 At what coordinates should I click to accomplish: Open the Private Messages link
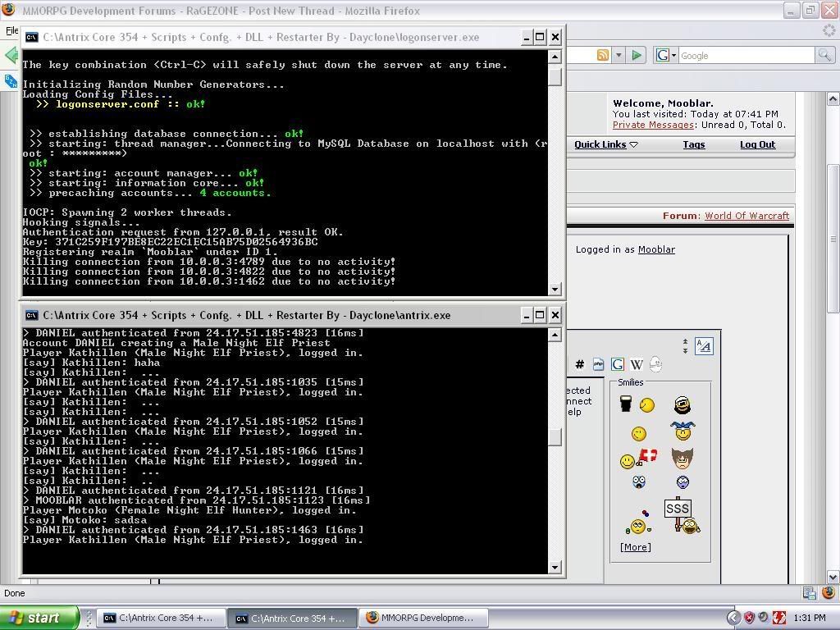click(652, 125)
